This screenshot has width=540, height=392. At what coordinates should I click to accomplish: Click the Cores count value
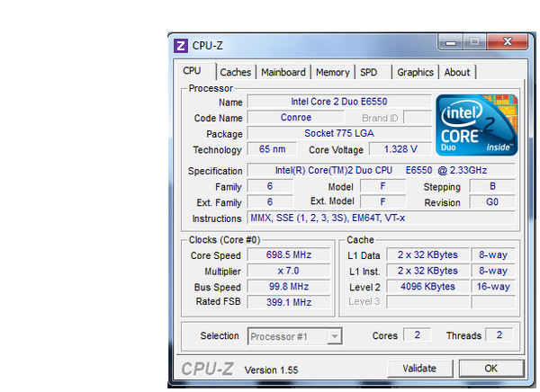pos(417,334)
